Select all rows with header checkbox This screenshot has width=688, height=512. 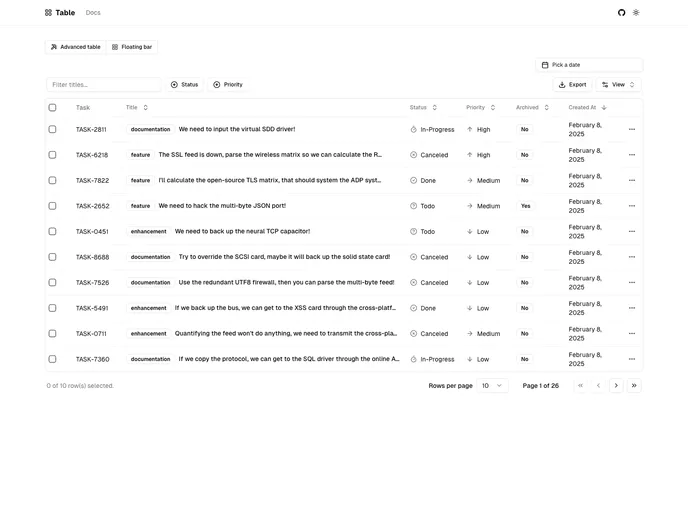click(53, 107)
